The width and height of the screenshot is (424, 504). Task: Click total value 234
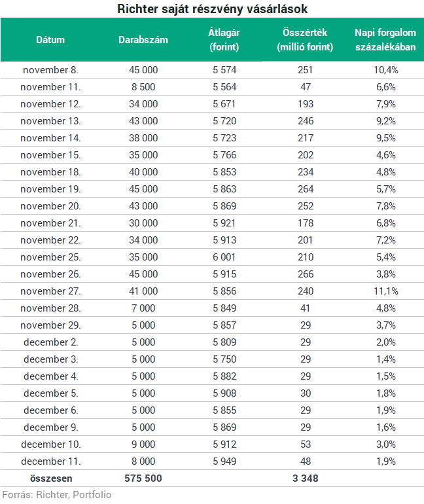pyautogui.click(x=305, y=172)
